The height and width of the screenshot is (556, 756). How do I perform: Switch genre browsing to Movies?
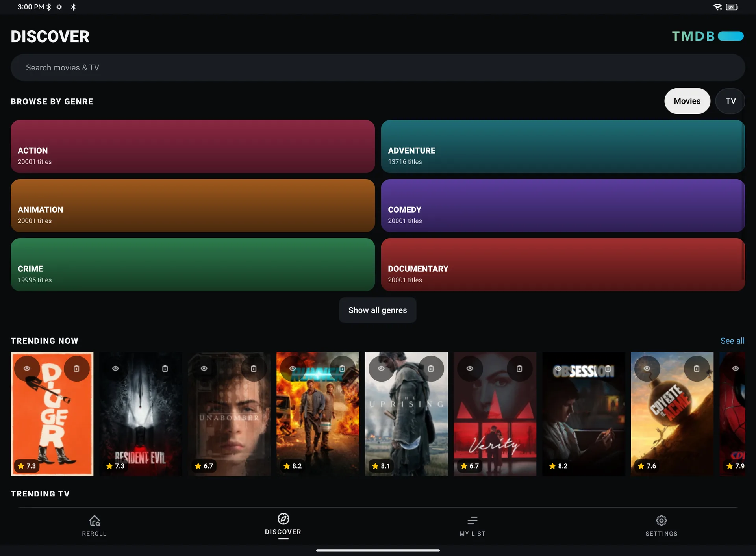click(x=687, y=101)
